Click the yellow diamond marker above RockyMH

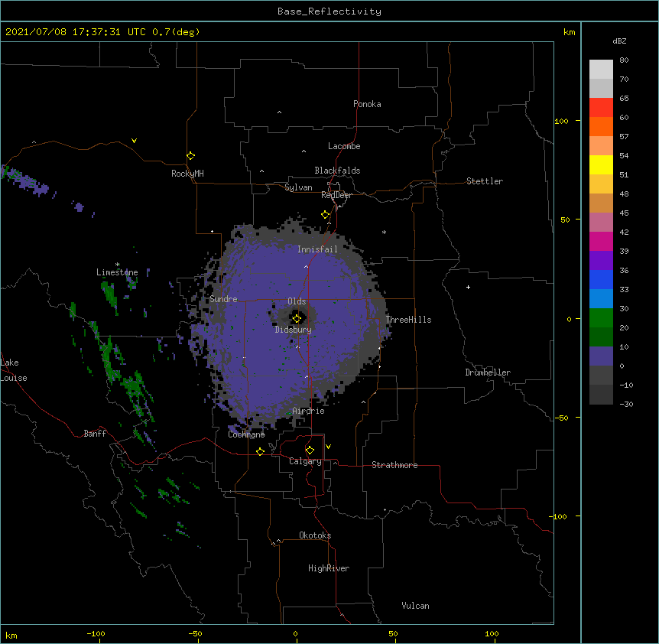click(x=190, y=156)
